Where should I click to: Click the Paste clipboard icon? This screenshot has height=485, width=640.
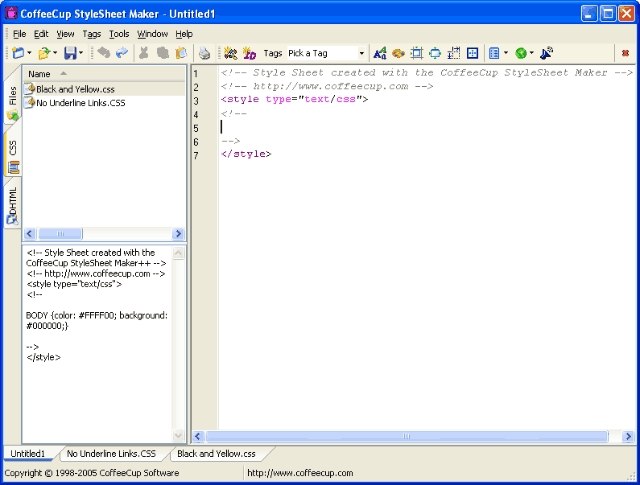180,53
